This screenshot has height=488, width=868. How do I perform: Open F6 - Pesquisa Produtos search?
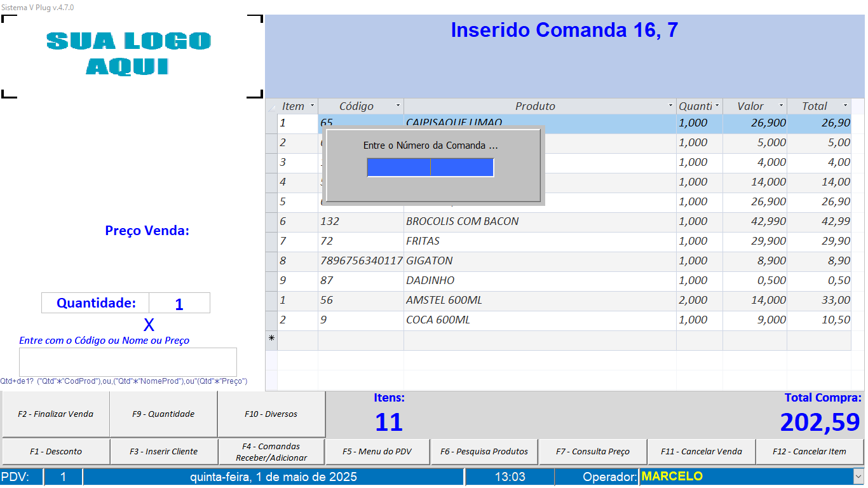[487, 452]
